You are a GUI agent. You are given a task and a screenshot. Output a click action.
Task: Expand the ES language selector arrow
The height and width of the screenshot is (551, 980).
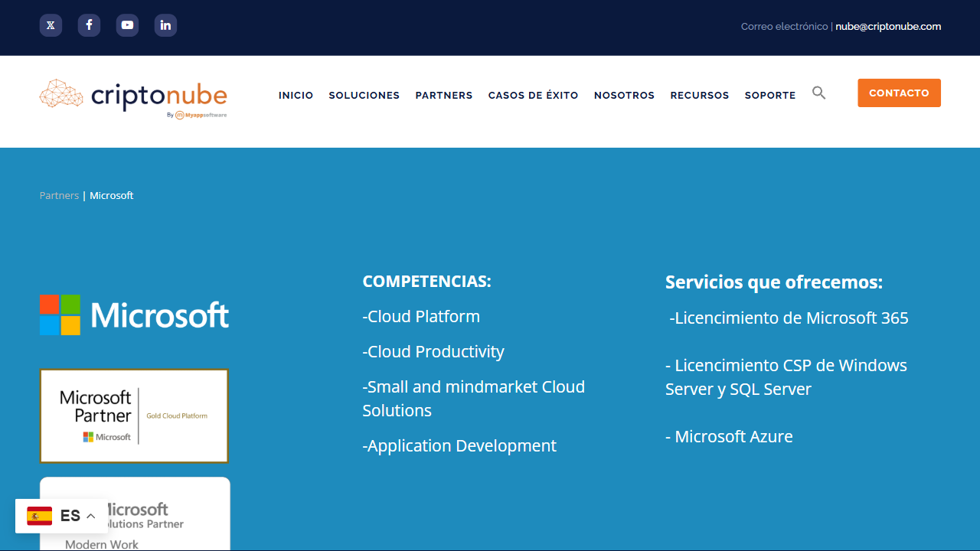pyautogui.click(x=90, y=517)
